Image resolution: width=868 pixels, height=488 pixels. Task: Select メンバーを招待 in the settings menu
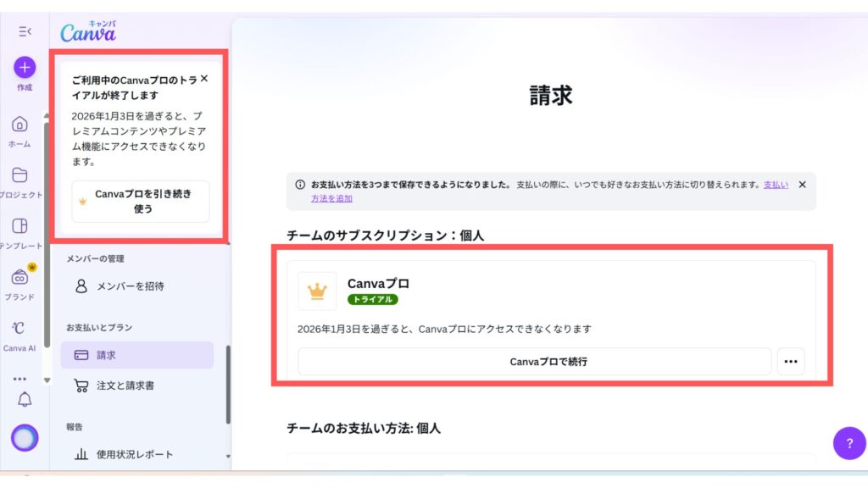tap(130, 286)
